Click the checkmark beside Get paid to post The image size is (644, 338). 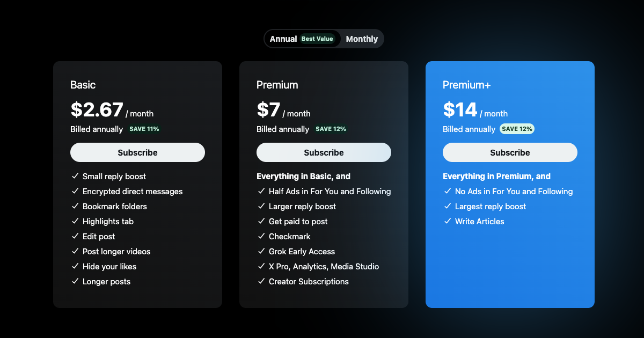click(x=261, y=221)
